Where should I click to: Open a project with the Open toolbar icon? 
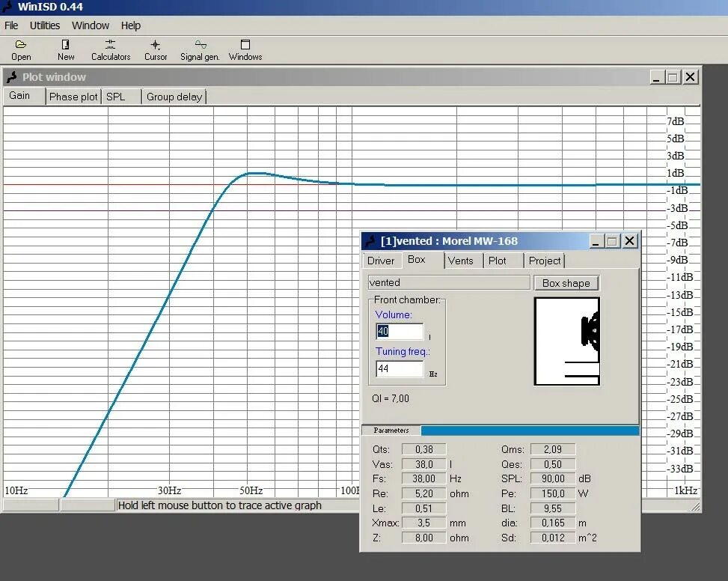pos(21,49)
